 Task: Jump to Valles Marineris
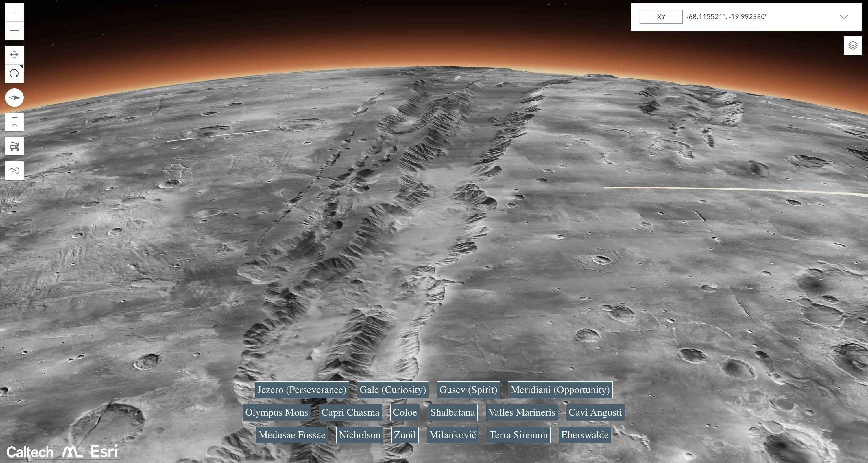tap(521, 412)
